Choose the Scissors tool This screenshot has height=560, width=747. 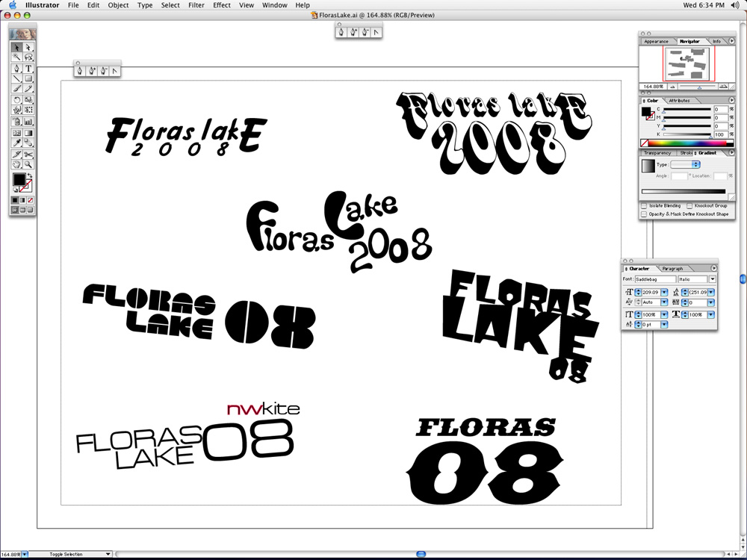(28, 153)
